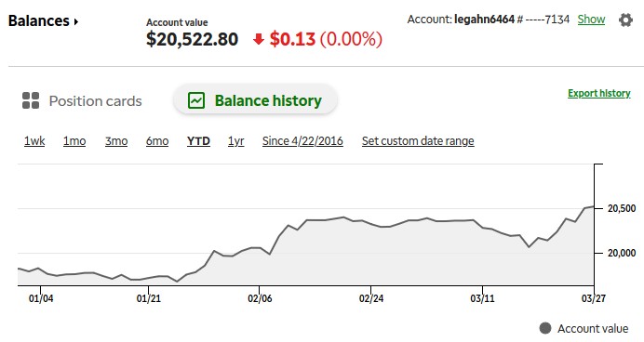The image size is (644, 342).
Task: Export balance history
Action: (599, 93)
